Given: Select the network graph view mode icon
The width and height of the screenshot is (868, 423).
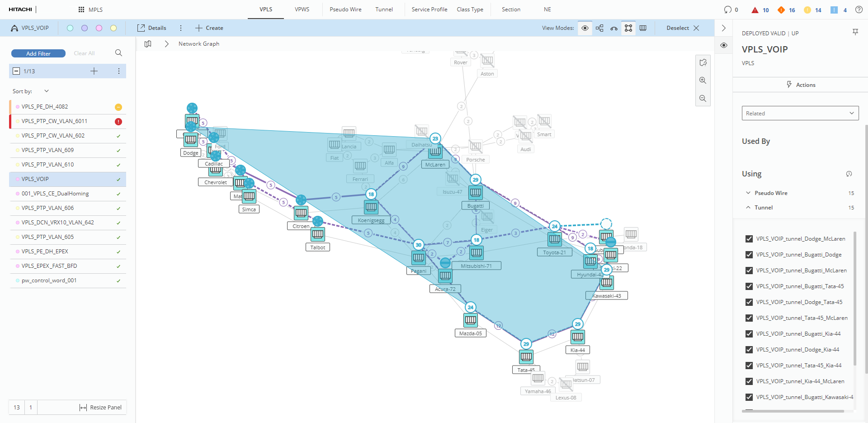Looking at the screenshot, I should [628, 28].
